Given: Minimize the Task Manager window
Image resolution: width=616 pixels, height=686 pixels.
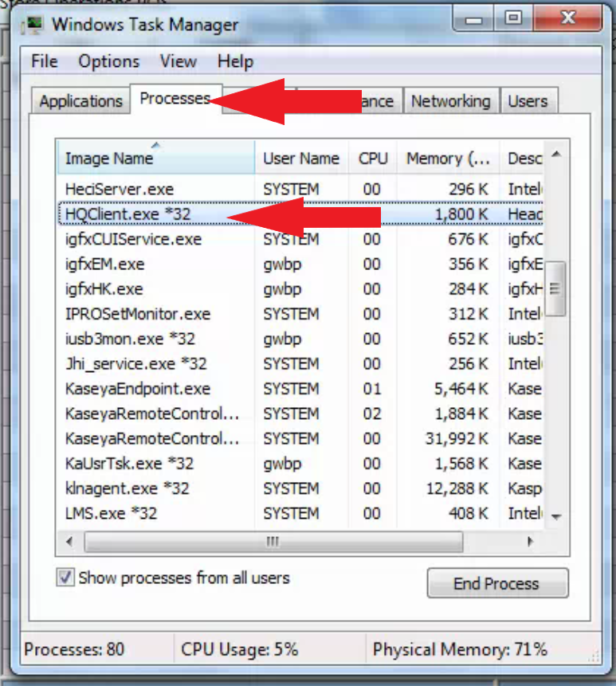Looking at the screenshot, I should click(x=473, y=19).
